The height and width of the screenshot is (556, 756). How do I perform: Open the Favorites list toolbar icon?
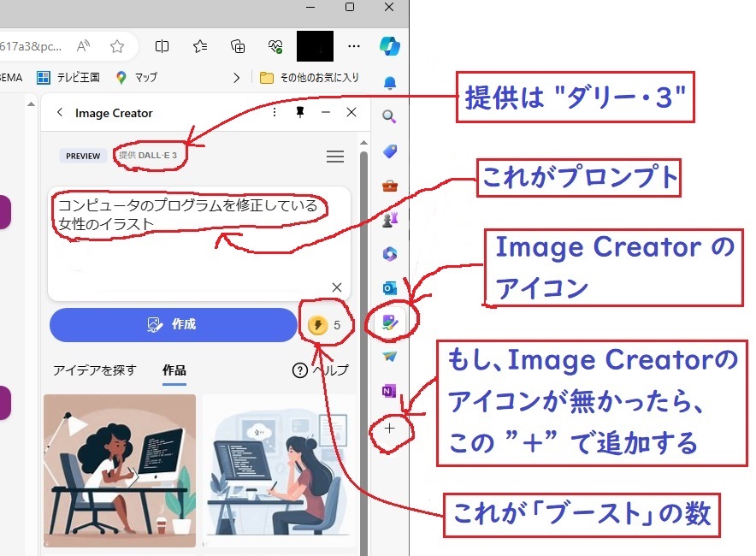point(199,46)
